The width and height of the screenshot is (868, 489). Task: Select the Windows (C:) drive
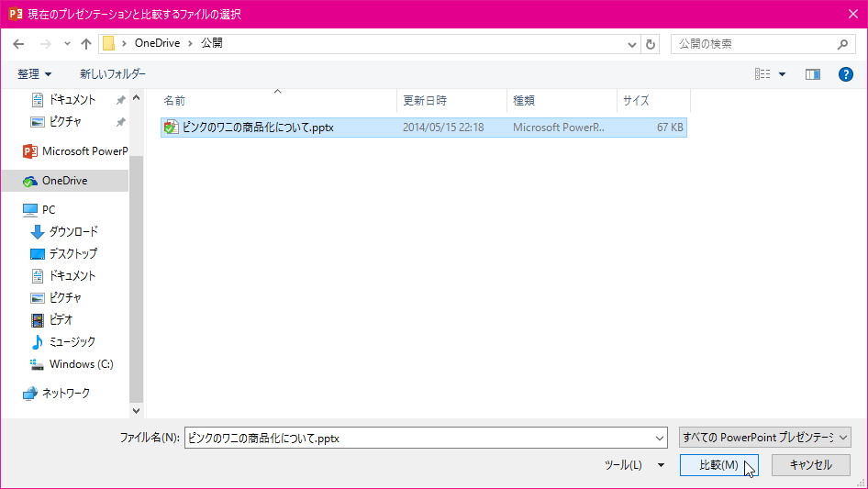point(72,364)
